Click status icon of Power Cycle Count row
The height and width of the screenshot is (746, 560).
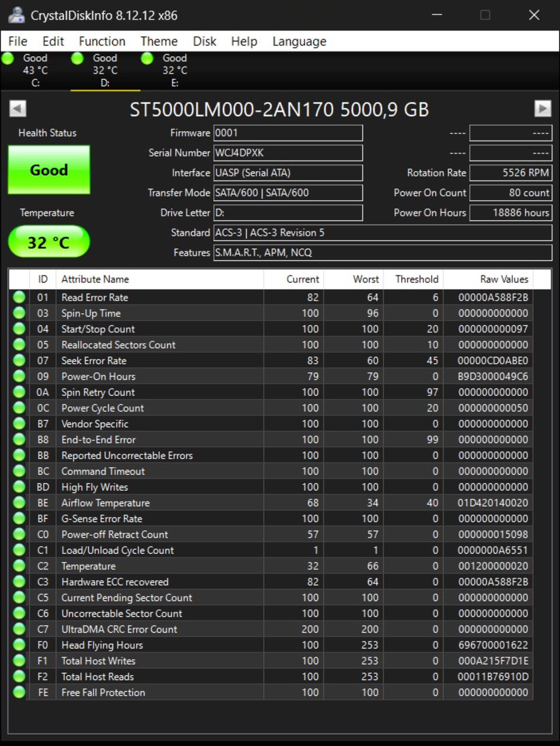click(x=19, y=407)
